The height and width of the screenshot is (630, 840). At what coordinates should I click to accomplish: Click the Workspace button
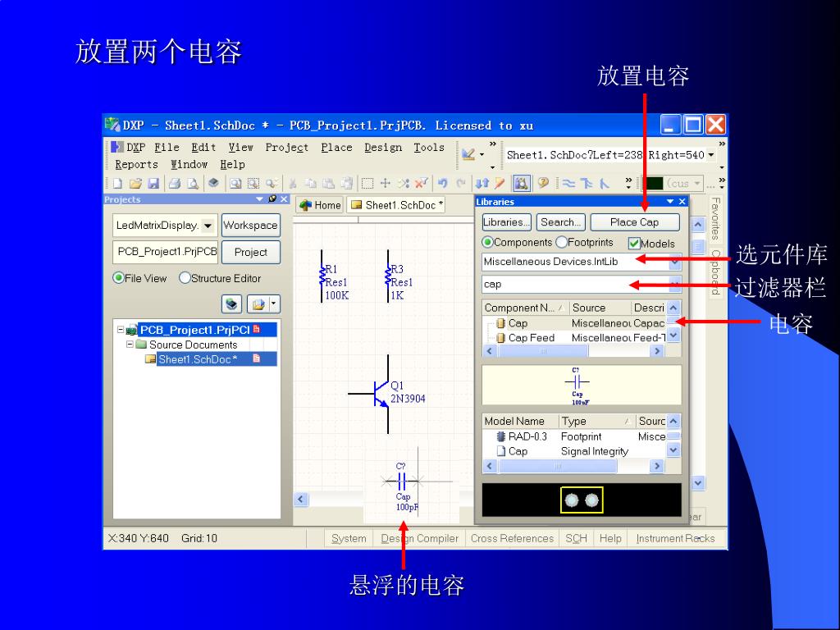click(250, 225)
